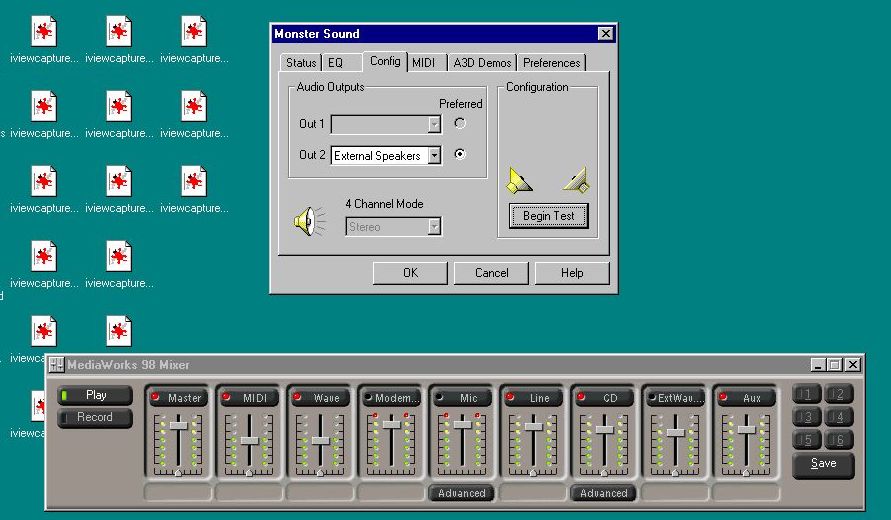Click the Modem volume fader handle
This screenshot has height=520, width=891.
[392, 425]
